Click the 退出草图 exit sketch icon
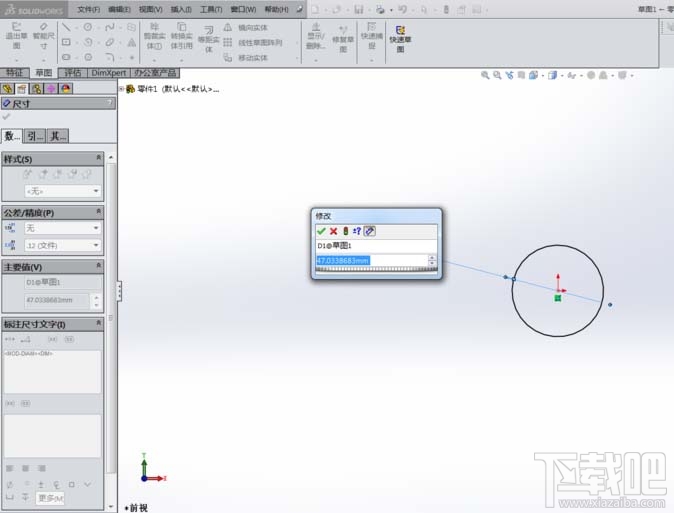This screenshot has height=513, width=674. tap(16, 36)
